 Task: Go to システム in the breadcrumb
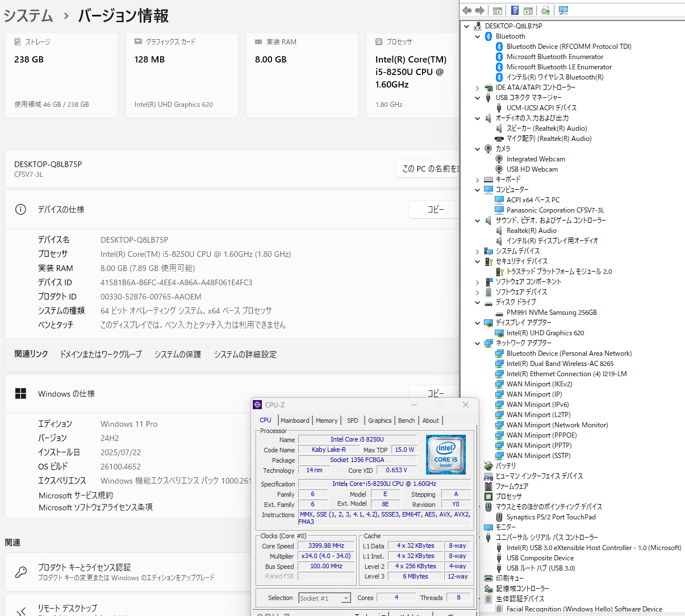click(28, 15)
